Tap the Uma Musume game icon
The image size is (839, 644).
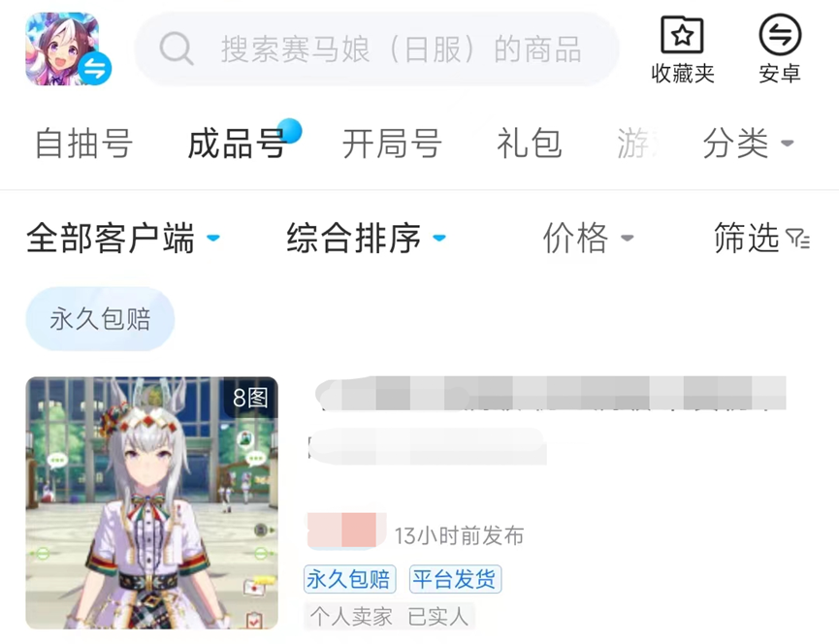tap(62, 48)
